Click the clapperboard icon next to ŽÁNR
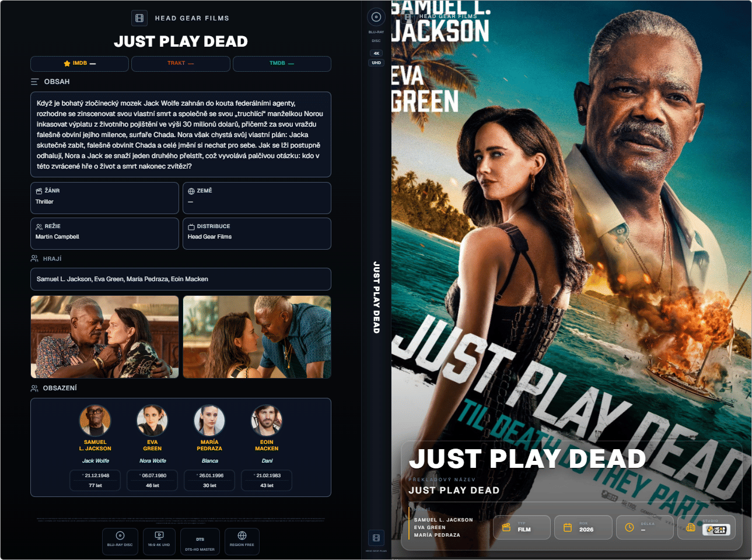The height and width of the screenshot is (560, 752). [39, 191]
